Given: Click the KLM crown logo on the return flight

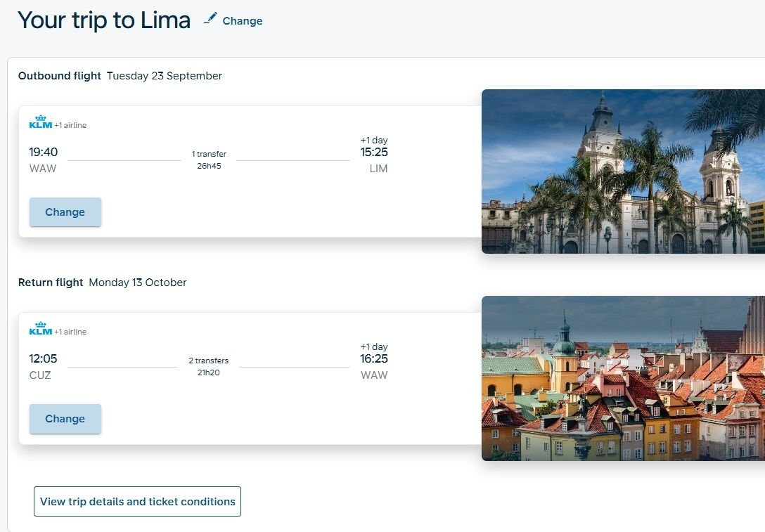Looking at the screenshot, I should [x=40, y=327].
